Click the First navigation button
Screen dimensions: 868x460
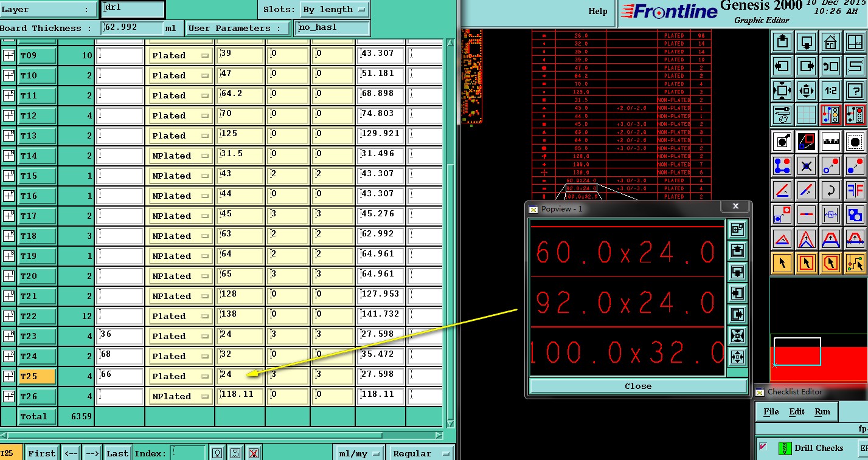click(41, 453)
